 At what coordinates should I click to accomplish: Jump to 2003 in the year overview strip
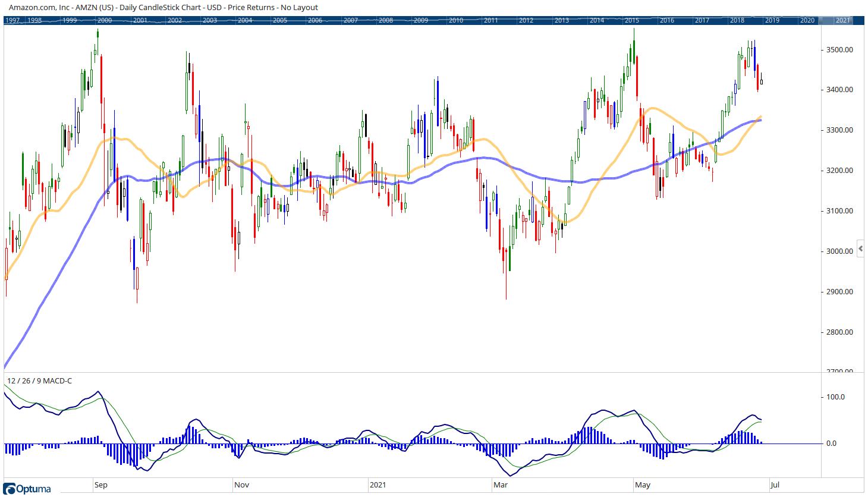[x=210, y=20]
